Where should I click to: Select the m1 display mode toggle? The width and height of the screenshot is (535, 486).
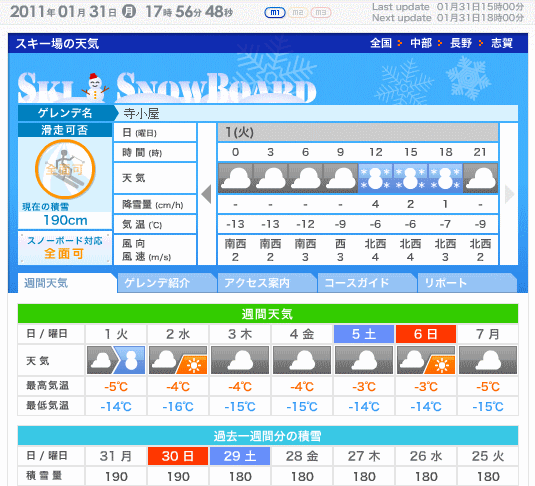click(275, 13)
